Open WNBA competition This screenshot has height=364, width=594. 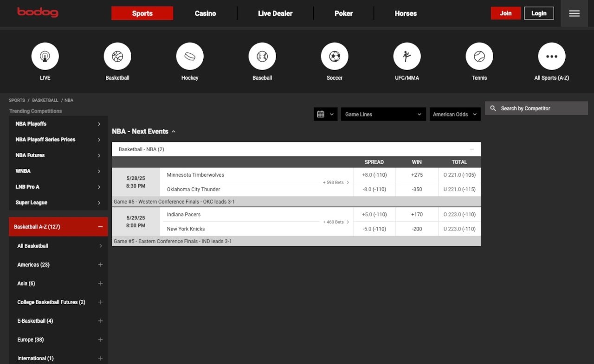[x=58, y=171]
